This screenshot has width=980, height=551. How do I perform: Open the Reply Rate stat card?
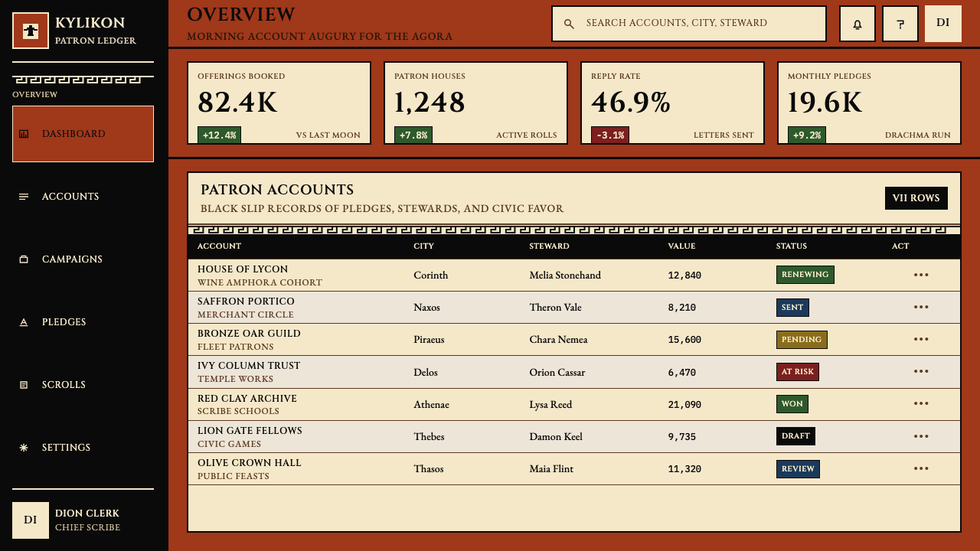673,103
